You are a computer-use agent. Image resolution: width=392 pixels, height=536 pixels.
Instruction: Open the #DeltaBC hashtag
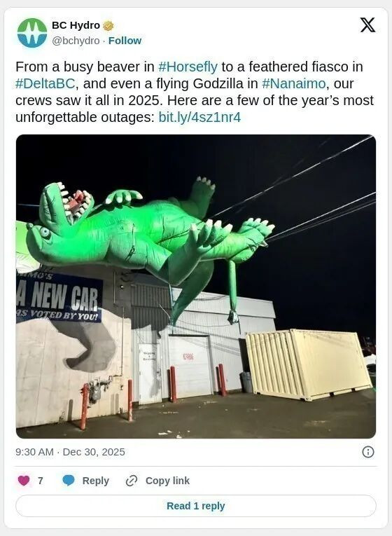point(45,83)
